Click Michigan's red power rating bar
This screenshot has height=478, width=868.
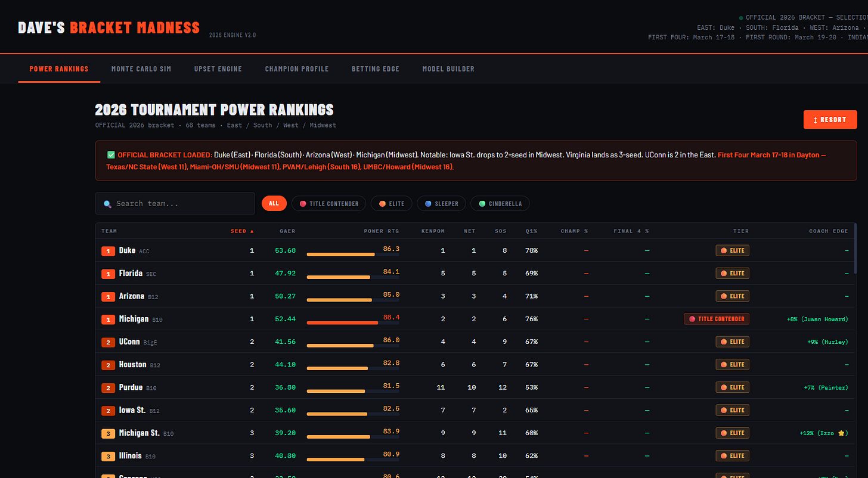pyautogui.click(x=353, y=323)
